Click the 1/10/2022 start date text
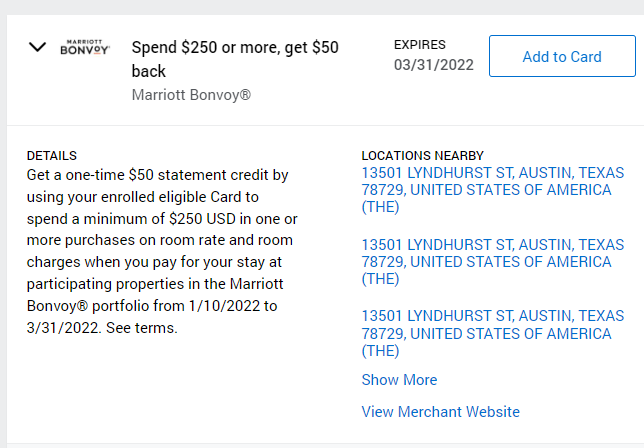 [x=224, y=306]
